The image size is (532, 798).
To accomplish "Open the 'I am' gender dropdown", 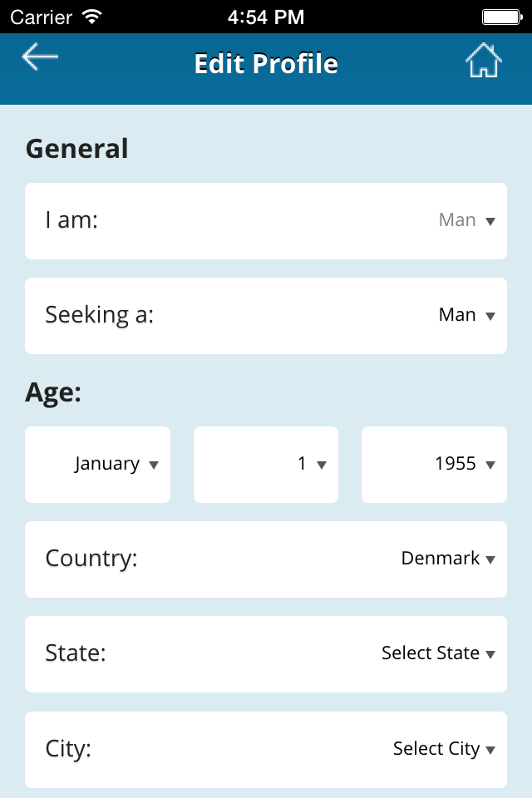I will (x=266, y=221).
